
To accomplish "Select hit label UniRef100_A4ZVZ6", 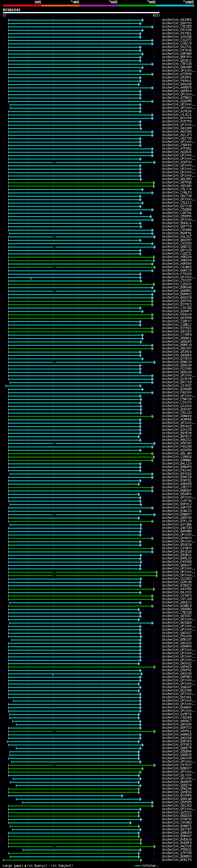I will click(x=177, y=846).
